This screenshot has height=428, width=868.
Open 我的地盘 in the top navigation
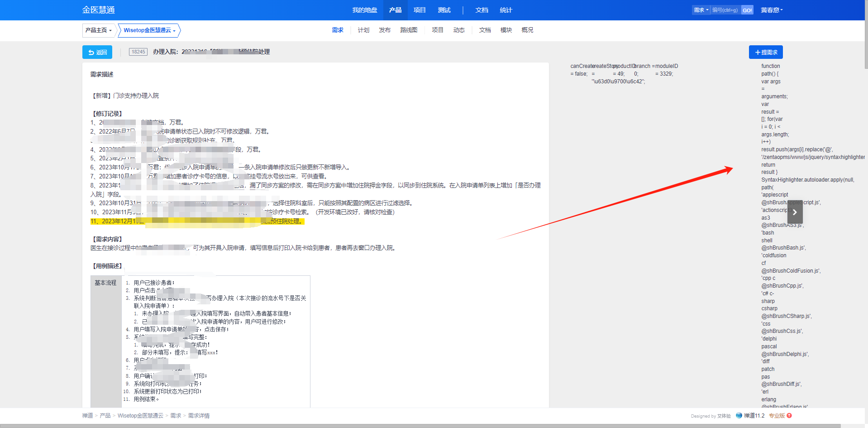point(365,10)
